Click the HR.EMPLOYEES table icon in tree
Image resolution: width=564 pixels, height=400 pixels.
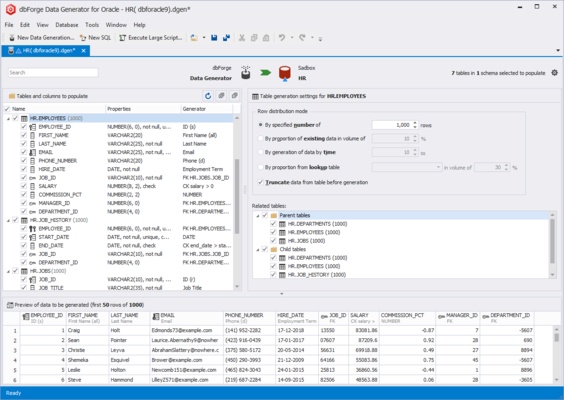(24, 118)
